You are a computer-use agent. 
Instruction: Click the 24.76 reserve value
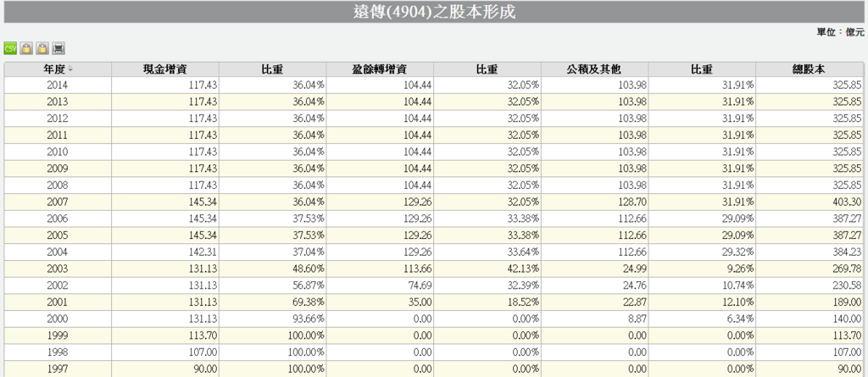(637, 286)
